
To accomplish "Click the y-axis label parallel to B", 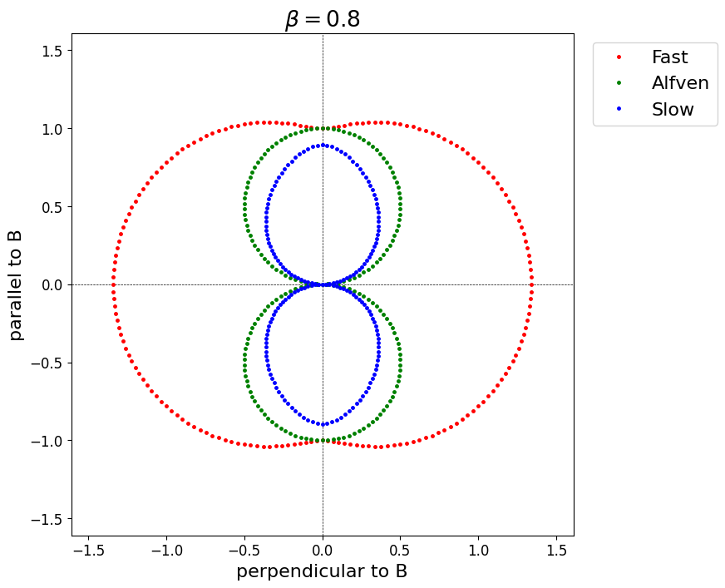I will pos(16,284).
